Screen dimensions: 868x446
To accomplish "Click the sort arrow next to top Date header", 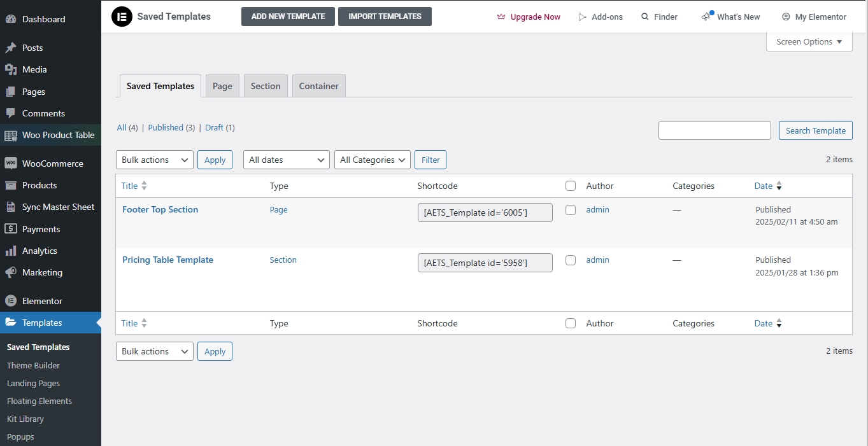I will pyautogui.click(x=779, y=186).
